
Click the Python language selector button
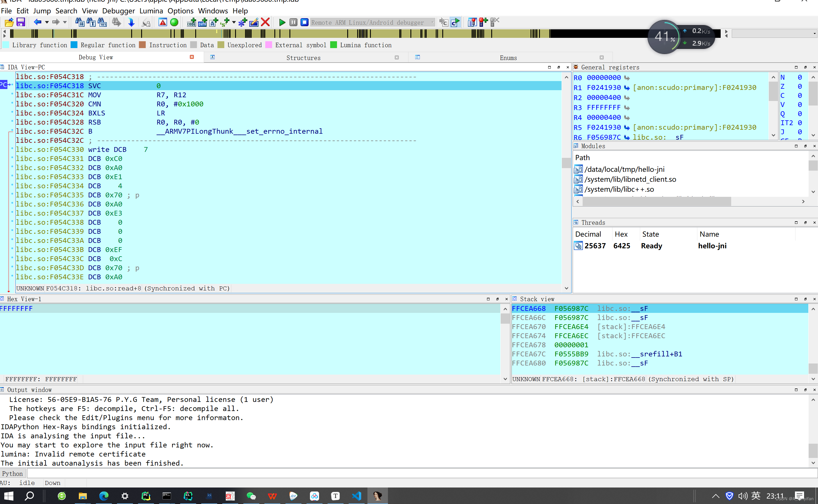[13, 473]
